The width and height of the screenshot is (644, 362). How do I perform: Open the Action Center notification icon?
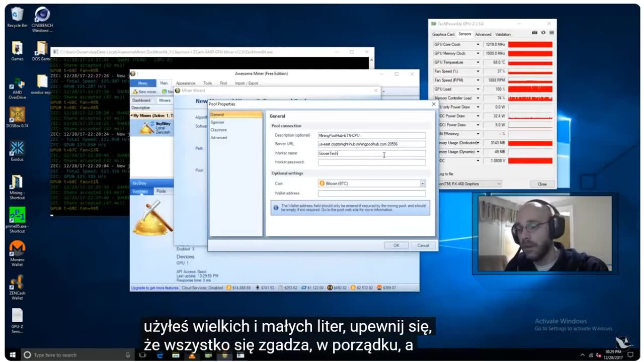pyautogui.click(x=630, y=355)
